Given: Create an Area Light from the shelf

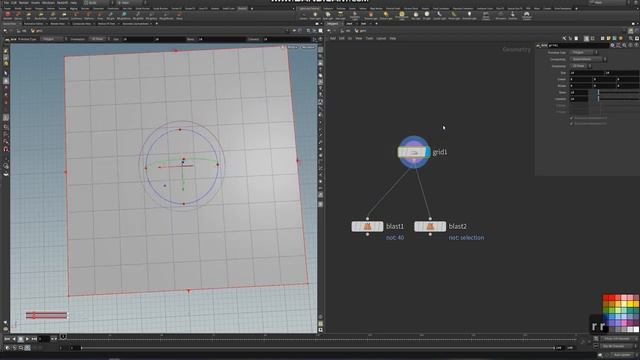Looking at the screenshot, I should 340,16.
